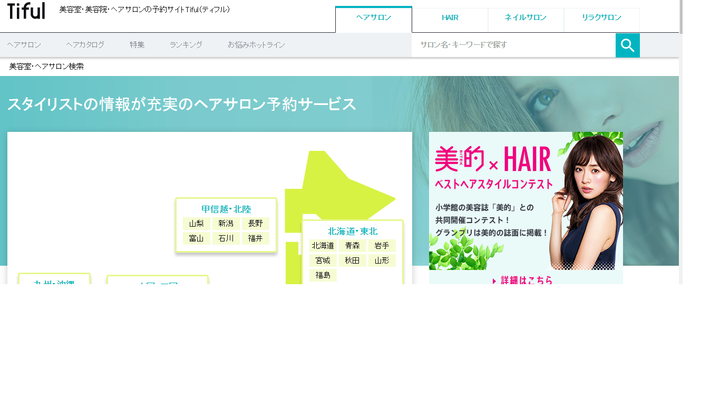Focus the salon name keyword search field
This screenshot has height=405, width=720.
tap(513, 45)
